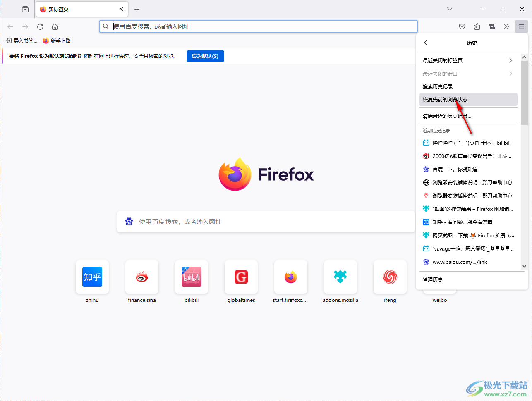This screenshot has width=532, height=401.
Task: Click the 导入书签 bookmark item
Action: click(22, 41)
